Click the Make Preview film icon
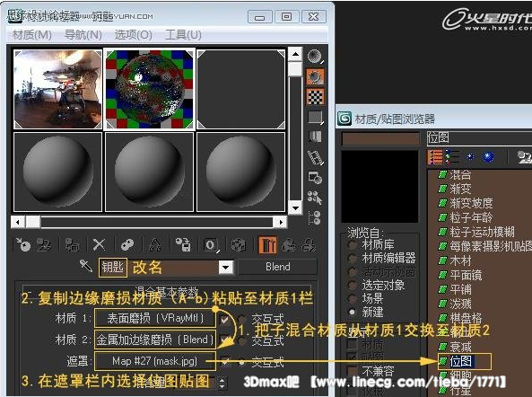 coord(315,157)
